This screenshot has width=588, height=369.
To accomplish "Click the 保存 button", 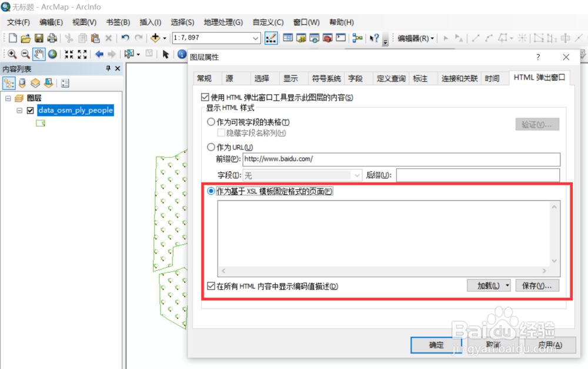I will point(537,285).
